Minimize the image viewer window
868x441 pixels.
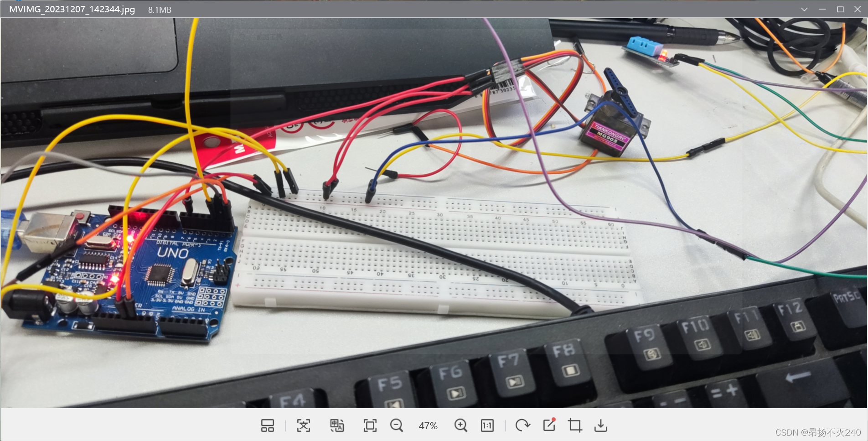[x=822, y=9]
